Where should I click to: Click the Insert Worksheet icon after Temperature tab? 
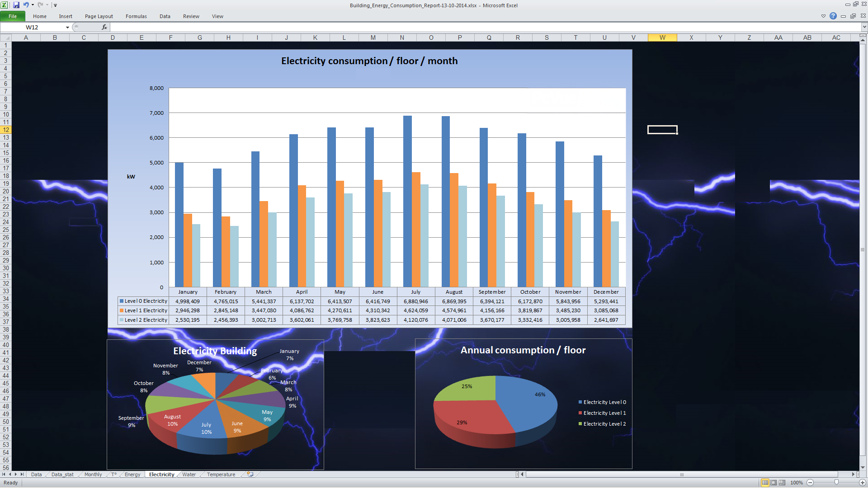[250, 474]
